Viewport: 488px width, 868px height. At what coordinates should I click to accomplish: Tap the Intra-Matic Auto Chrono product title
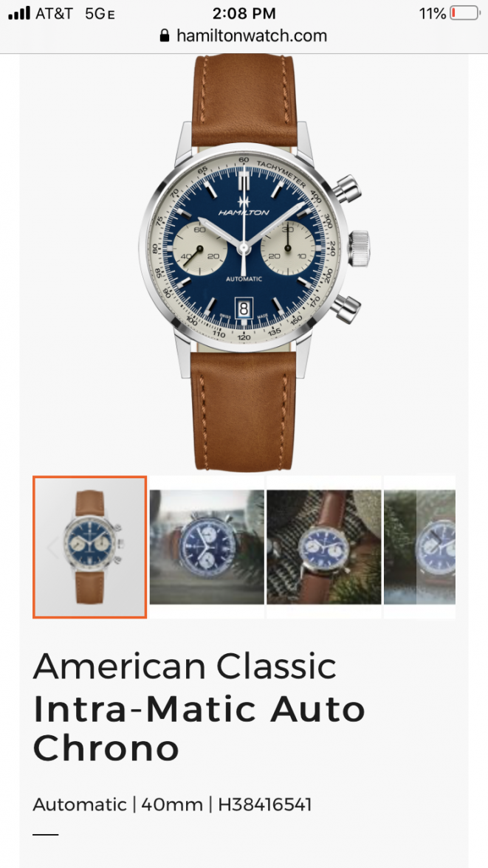199,728
